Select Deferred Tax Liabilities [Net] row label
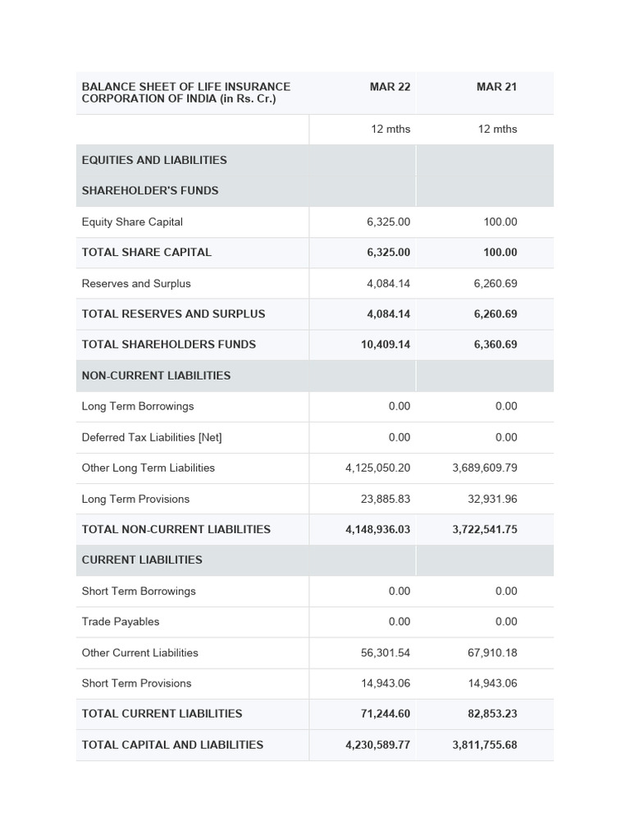 (x=152, y=437)
